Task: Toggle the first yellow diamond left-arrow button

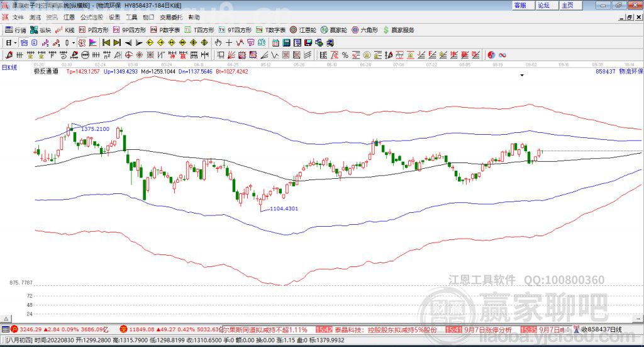Action: 150,43
